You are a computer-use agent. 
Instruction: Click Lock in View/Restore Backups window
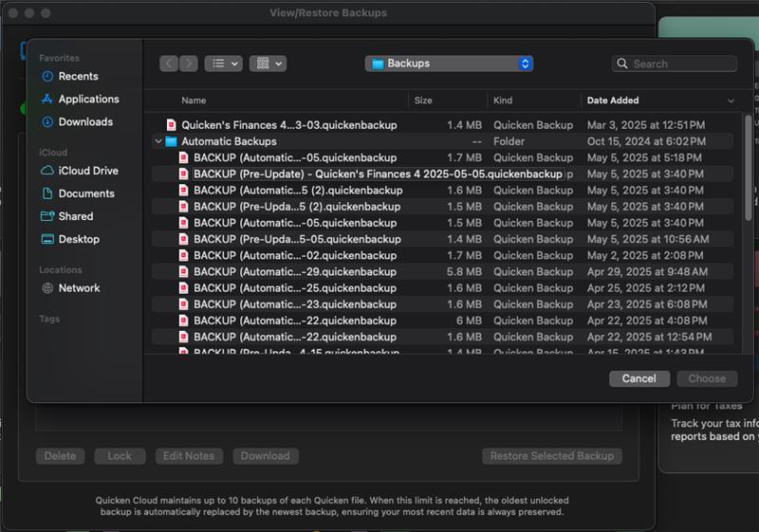120,456
